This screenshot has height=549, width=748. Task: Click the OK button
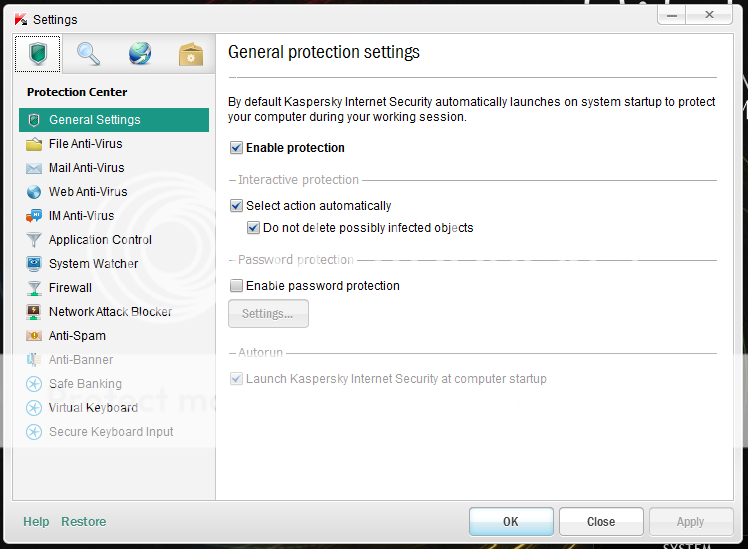(511, 522)
